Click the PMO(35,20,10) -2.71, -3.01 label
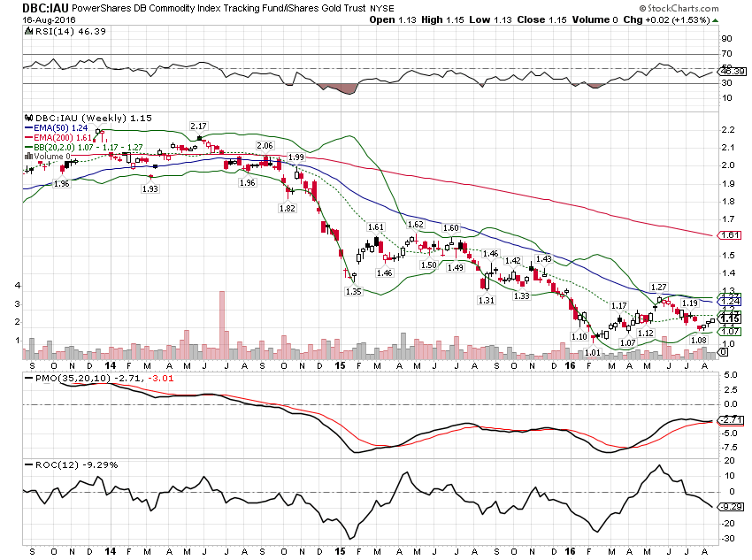Screen dimensions: 752x560 tap(104, 379)
